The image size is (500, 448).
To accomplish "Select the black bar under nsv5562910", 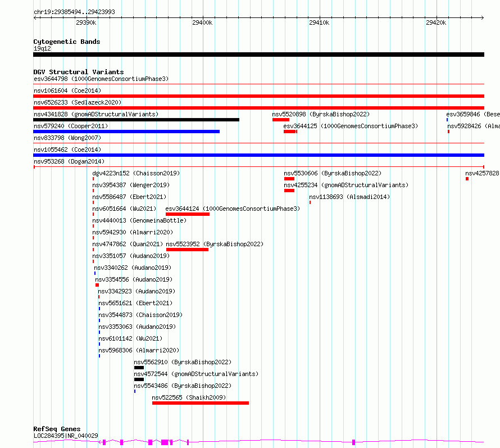I will tap(139, 368).
